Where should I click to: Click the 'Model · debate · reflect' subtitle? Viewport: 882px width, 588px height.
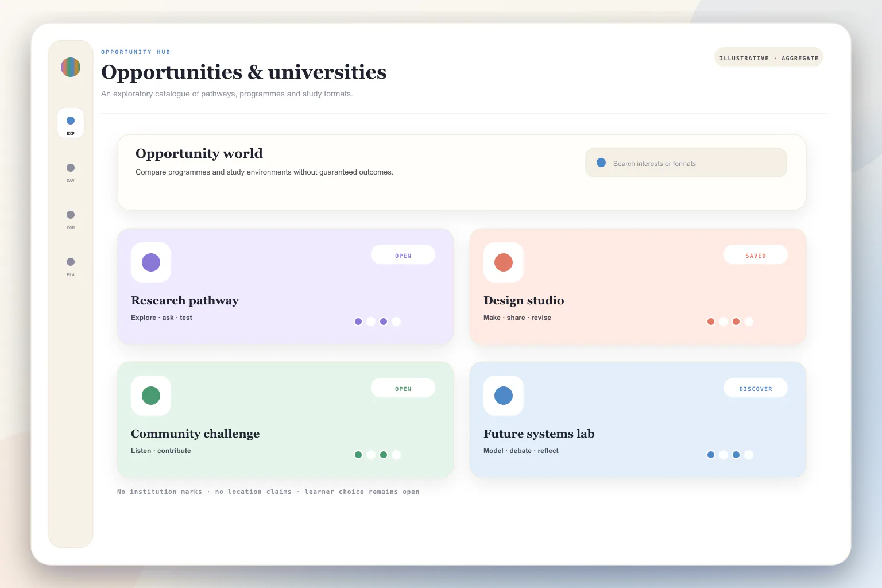pyautogui.click(x=521, y=451)
